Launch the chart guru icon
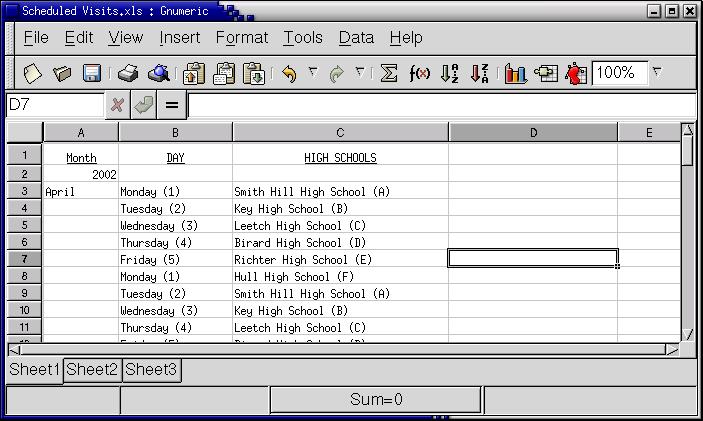This screenshot has width=703, height=421. 515,73
